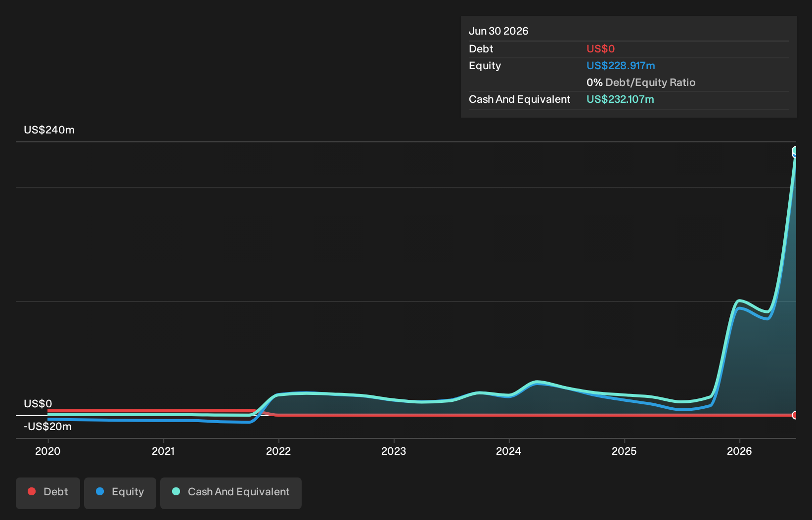Toggle the Debt series legend button
This screenshot has height=520, width=812.
click(48, 493)
